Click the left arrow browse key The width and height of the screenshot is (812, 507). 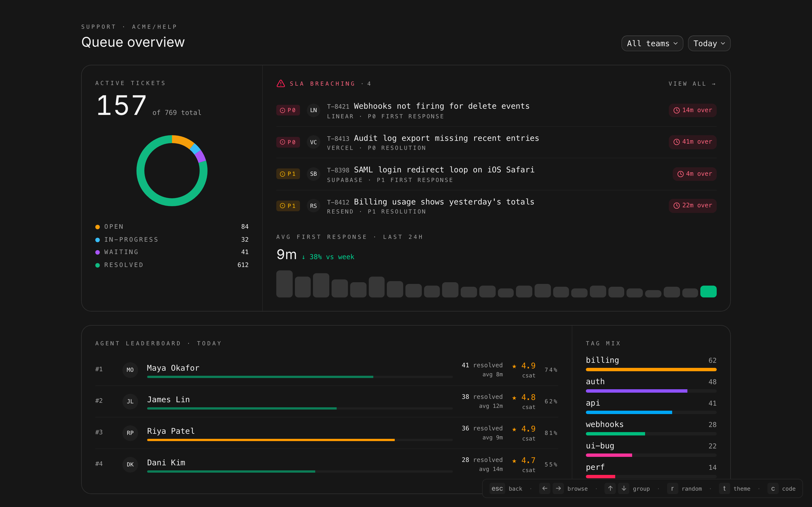pos(545,489)
